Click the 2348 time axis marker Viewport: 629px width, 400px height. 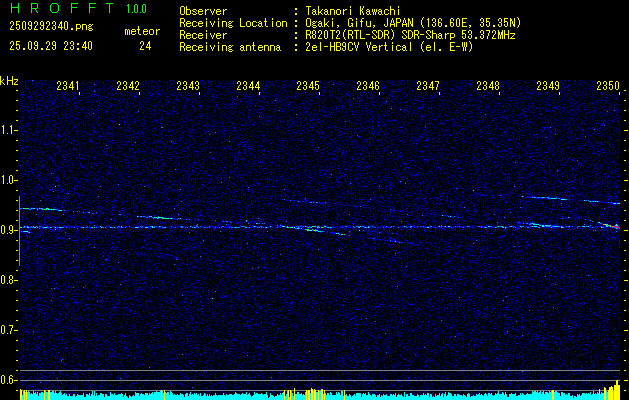tap(488, 85)
